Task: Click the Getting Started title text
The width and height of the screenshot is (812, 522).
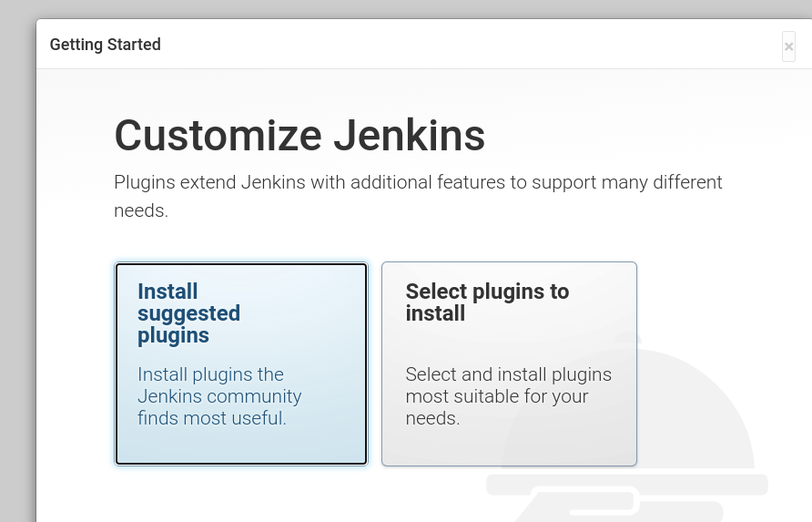Action: (x=105, y=45)
